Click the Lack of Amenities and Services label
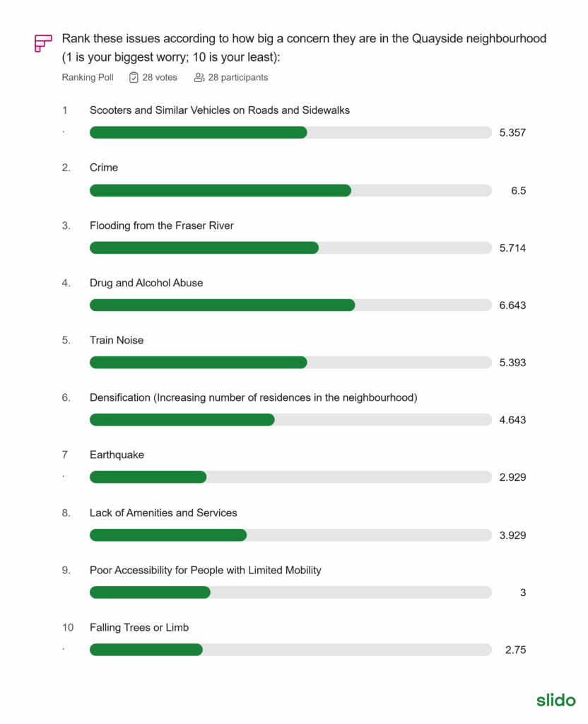 click(163, 513)
